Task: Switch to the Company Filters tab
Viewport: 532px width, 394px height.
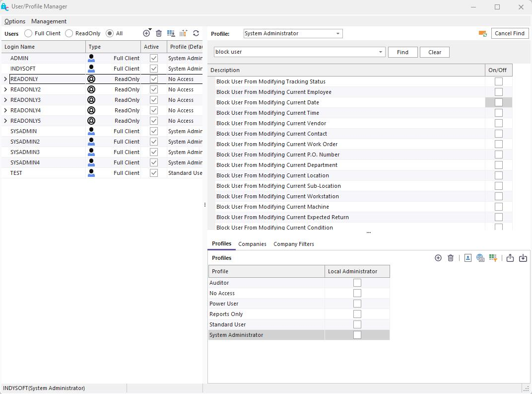Action: pyautogui.click(x=293, y=244)
